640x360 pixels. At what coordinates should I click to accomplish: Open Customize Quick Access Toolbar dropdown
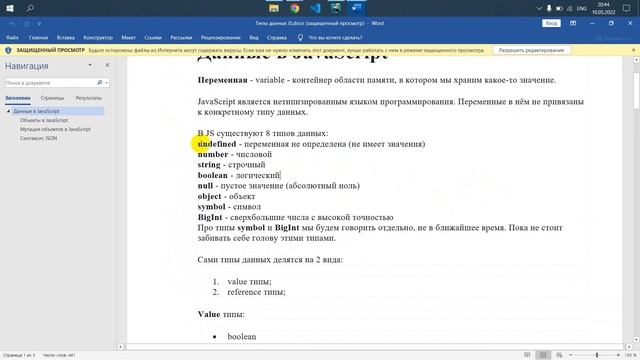(39, 24)
